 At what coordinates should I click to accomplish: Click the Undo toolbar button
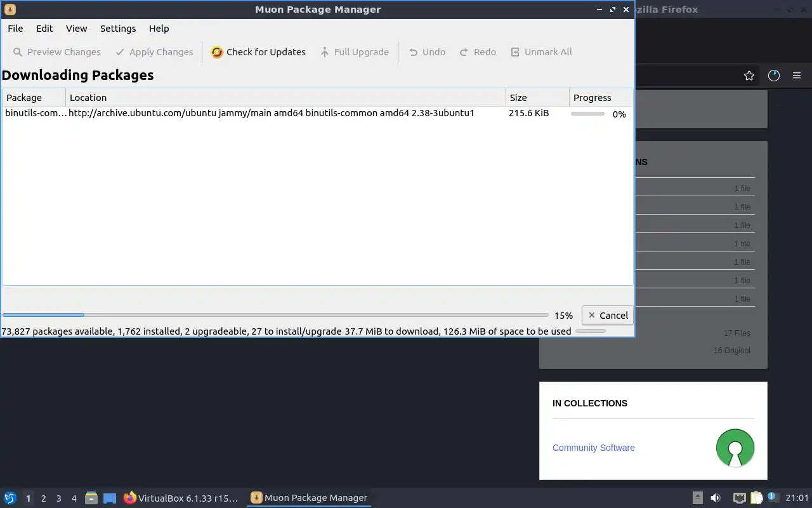pos(427,52)
